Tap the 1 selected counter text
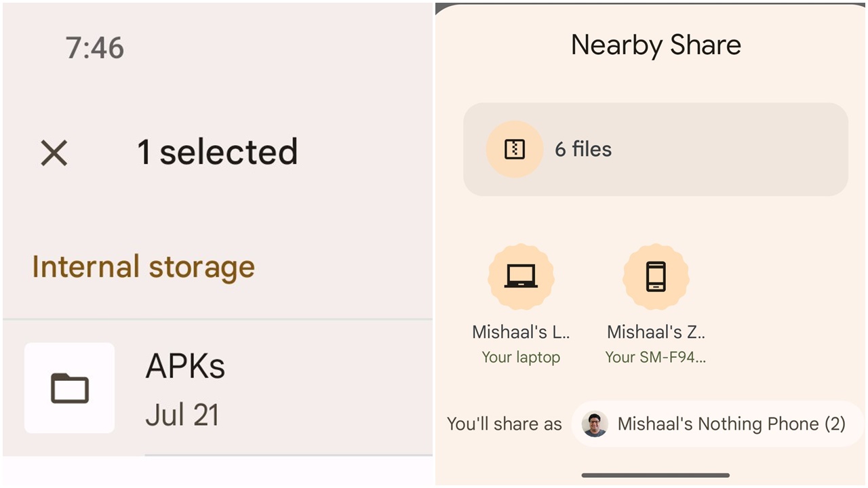This screenshot has height=488, width=868. (x=218, y=150)
